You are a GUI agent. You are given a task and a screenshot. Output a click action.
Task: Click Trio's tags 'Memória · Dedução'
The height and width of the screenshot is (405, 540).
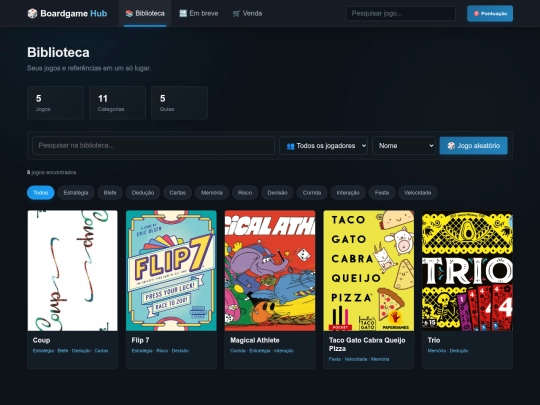pyautogui.click(x=448, y=351)
